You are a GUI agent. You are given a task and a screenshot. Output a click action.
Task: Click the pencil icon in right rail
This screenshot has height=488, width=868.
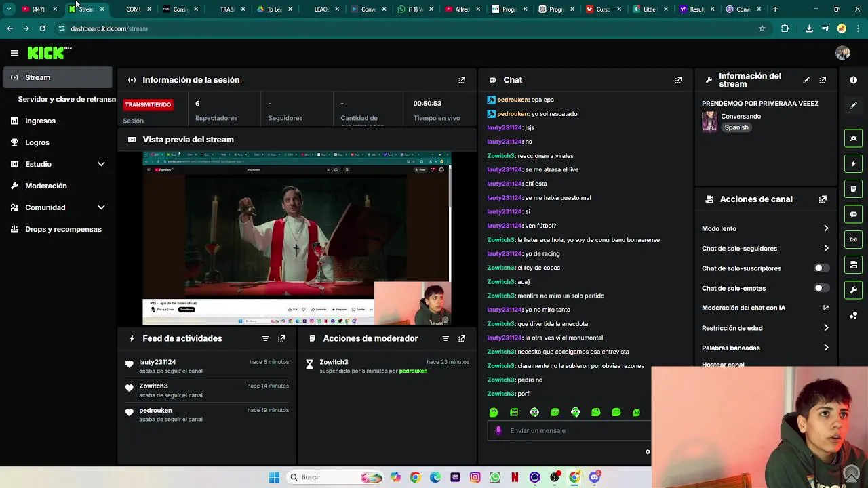pos(853,105)
